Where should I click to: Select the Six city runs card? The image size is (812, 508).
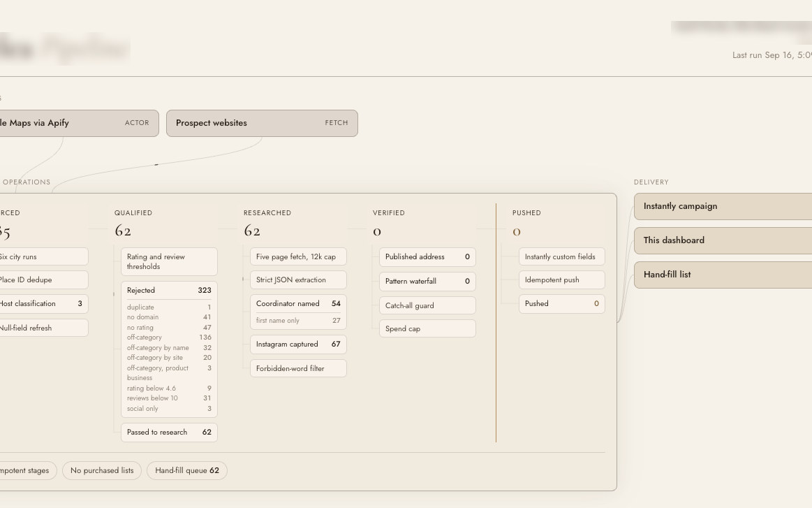[44, 256]
